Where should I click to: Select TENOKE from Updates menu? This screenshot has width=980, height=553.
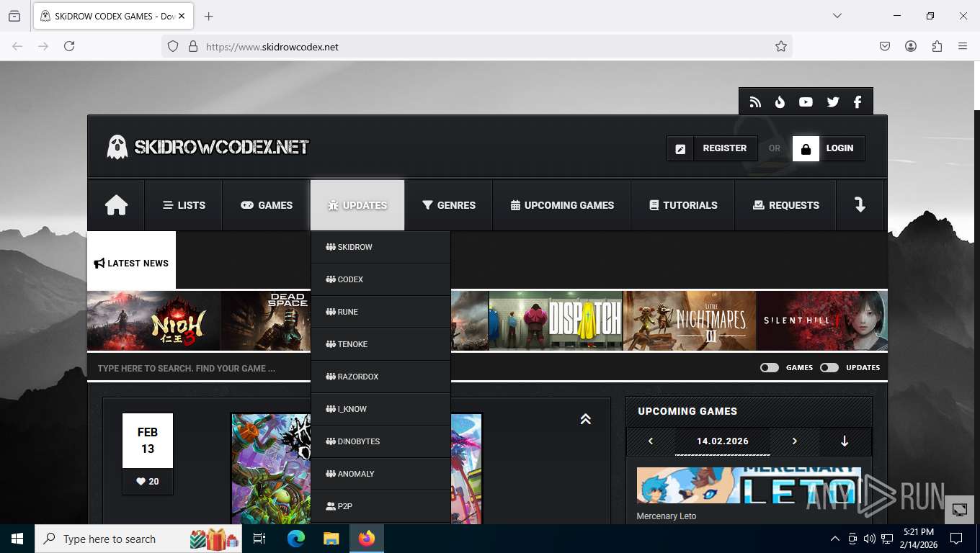[380, 344]
